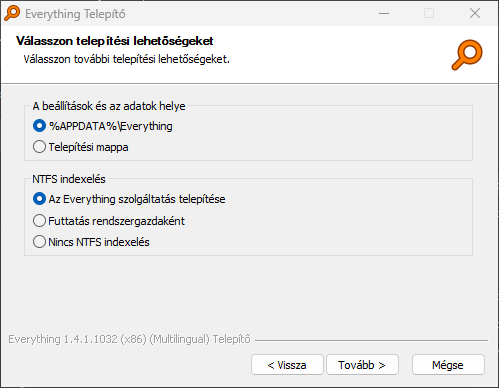The height and width of the screenshot is (388, 499).
Task: Pick the Futtatás rendszergazdaként radio option
Action: tap(109, 221)
